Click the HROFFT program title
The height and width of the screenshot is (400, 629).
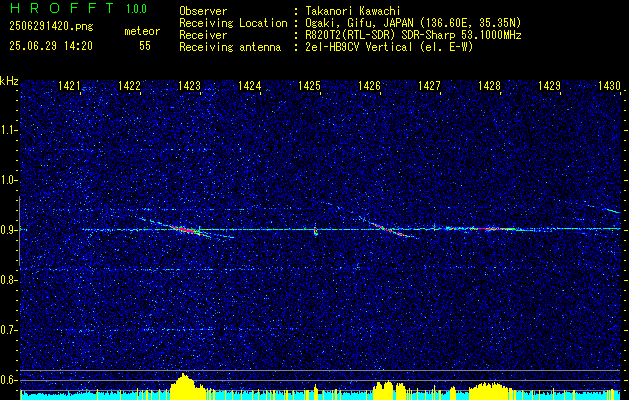pos(63,8)
